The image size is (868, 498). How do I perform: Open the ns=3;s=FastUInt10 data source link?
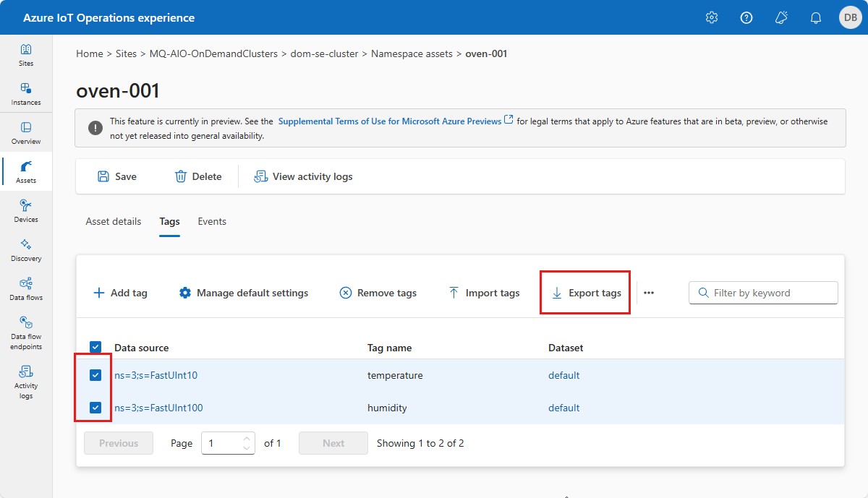(x=156, y=375)
